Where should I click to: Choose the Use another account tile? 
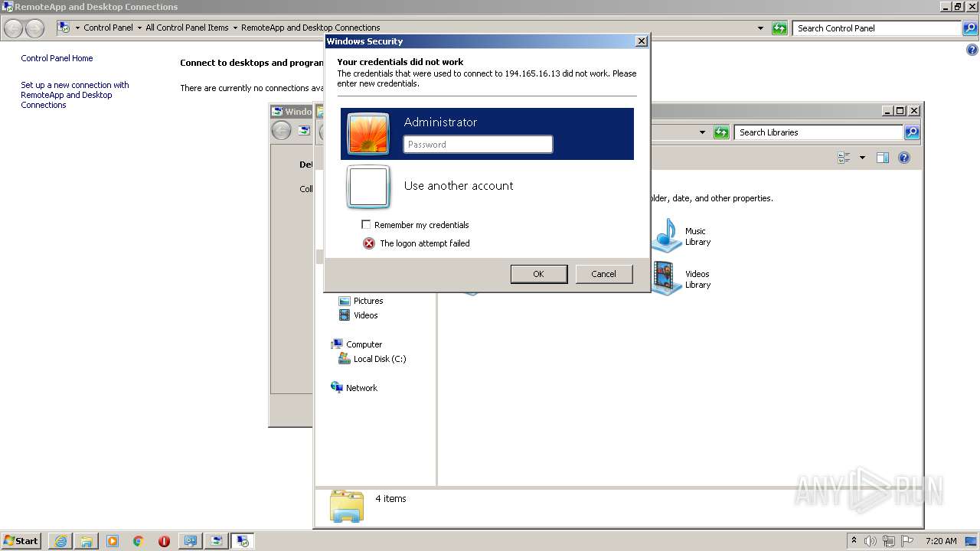[x=487, y=187]
